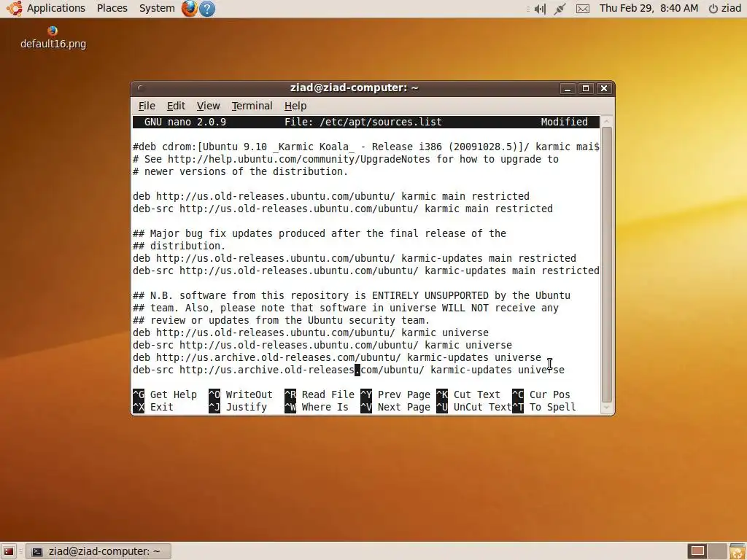
Task: Open the Terminal menu
Action: coord(252,106)
